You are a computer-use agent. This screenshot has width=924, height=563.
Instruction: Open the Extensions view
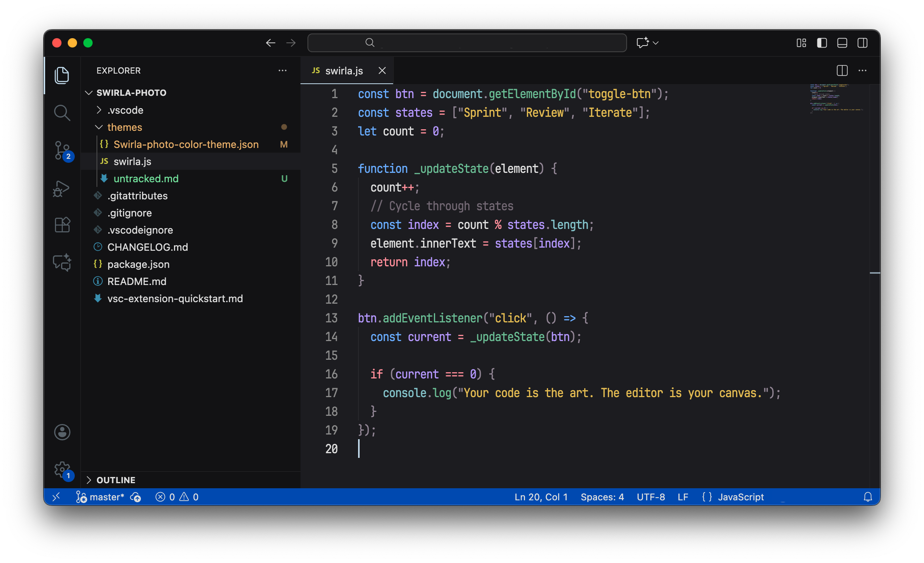coord(62,225)
